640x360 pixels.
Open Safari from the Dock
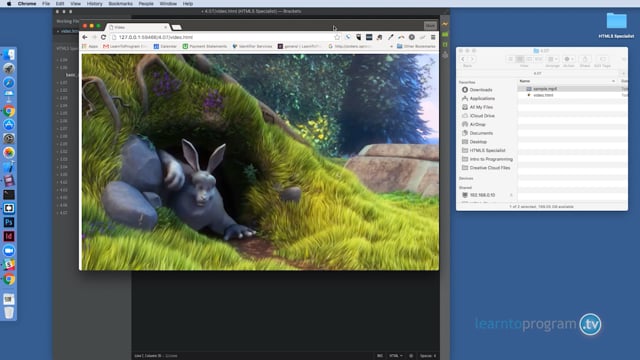pos(9,82)
